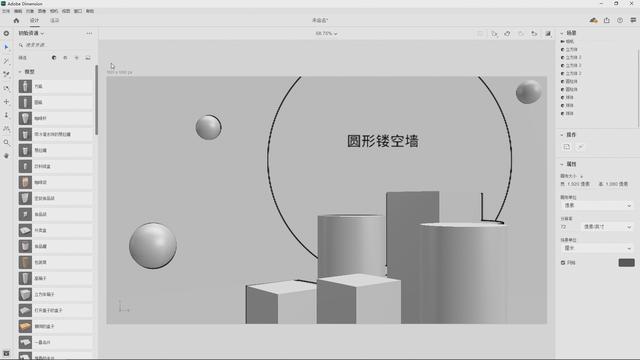The height and width of the screenshot is (360, 640).
Task: Select the Magic Wand tool
Action: tap(6, 61)
